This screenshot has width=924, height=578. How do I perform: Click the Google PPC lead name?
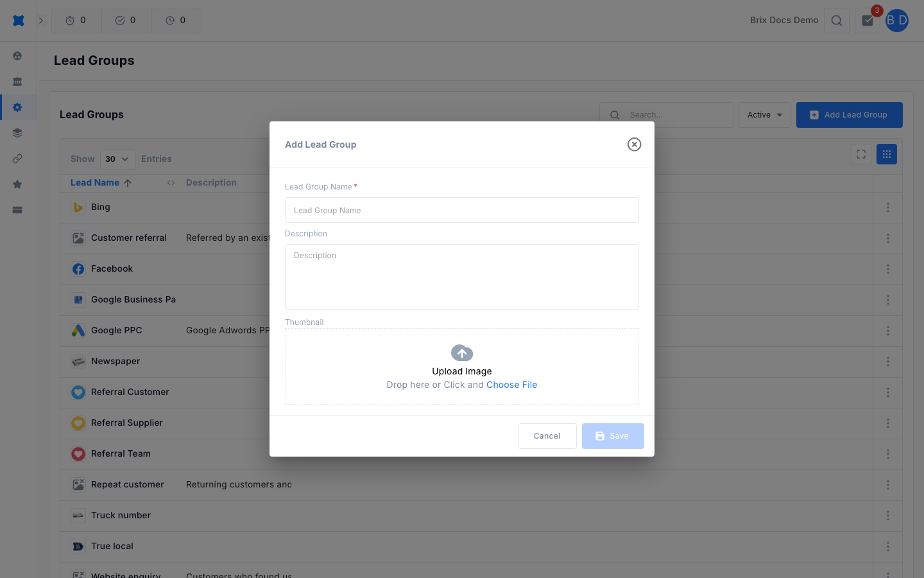coord(117,330)
